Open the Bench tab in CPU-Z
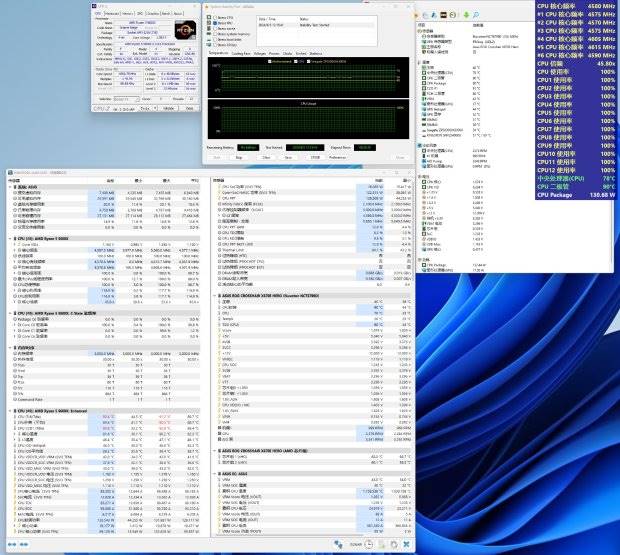Viewport: 620px width, 555px height. pyautogui.click(x=166, y=13)
